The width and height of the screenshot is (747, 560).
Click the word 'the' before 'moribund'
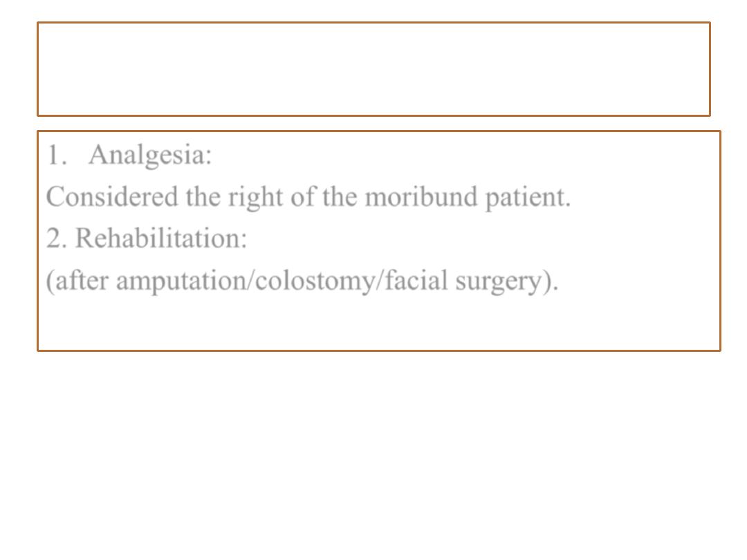pos(340,196)
